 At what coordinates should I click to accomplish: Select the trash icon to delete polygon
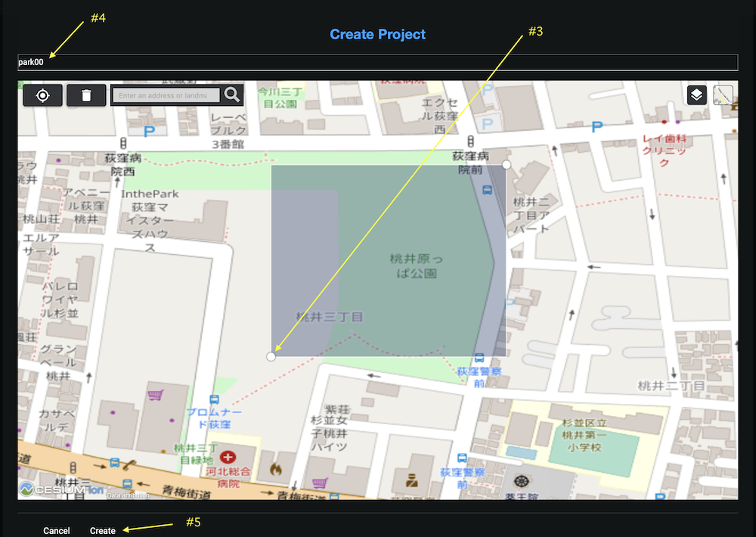pyautogui.click(x=86, y=95)
